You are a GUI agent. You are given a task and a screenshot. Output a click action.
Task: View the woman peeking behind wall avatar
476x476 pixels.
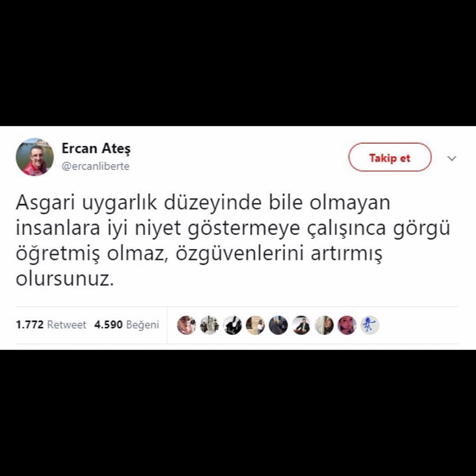[324, 325]
